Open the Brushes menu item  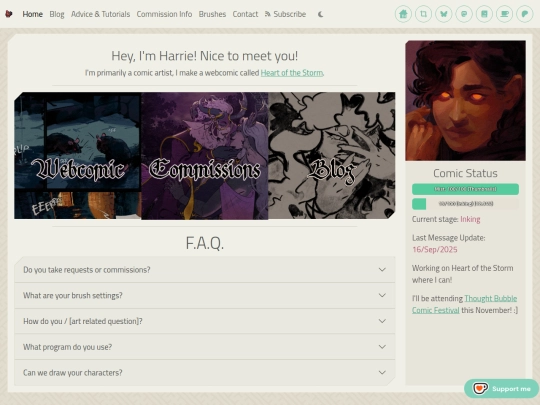(x=212, y=14)
